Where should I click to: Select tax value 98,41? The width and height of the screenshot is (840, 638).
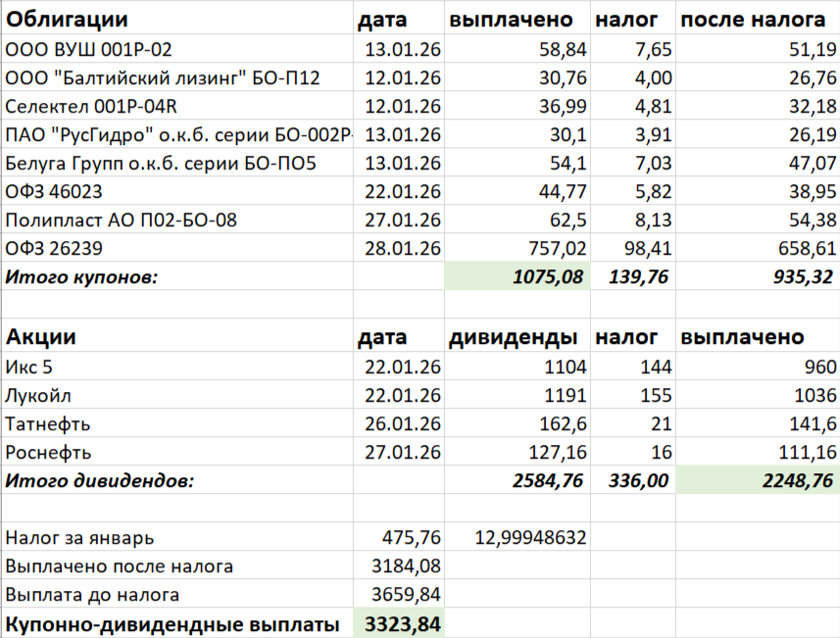coord(633,248)
